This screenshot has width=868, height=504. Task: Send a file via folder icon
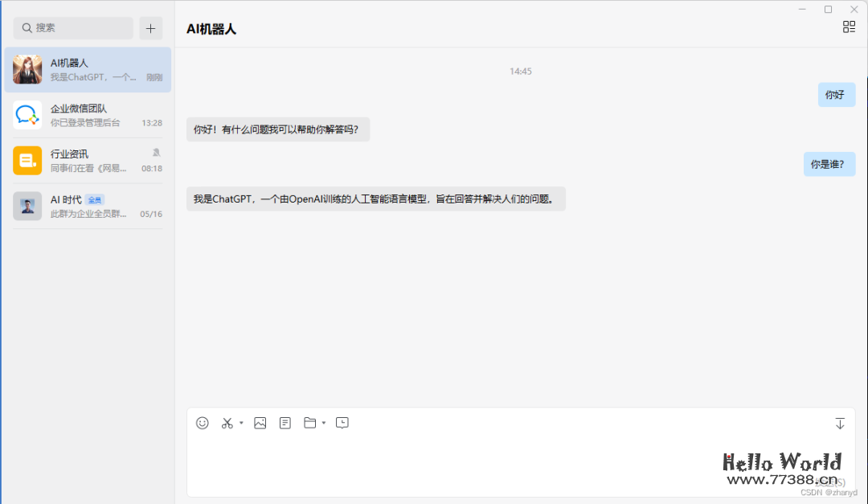coord(310,423)
